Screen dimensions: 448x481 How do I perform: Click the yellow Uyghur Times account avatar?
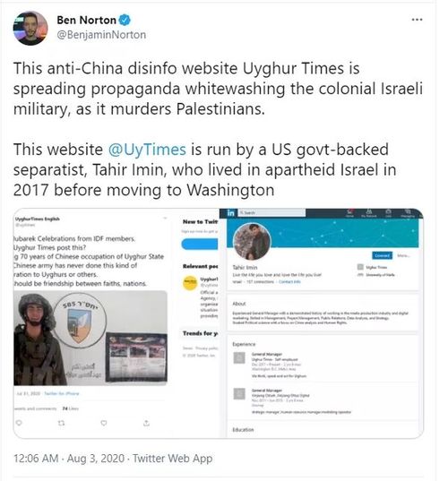[190, 283]
